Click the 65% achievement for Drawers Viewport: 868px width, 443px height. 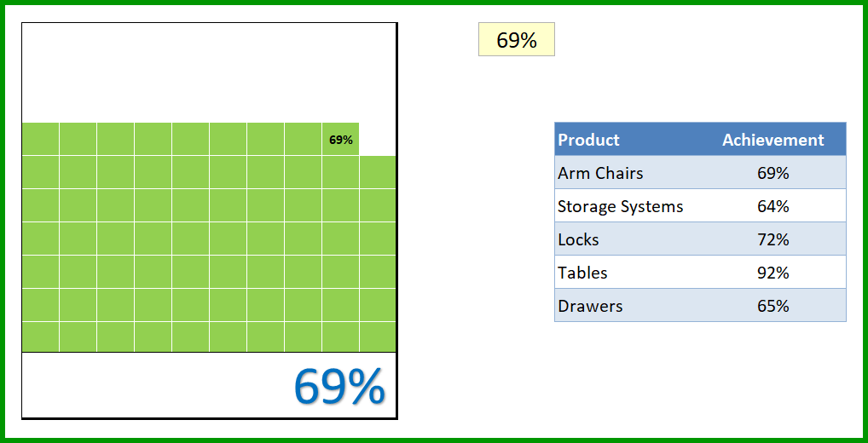(x=773, y=305)
